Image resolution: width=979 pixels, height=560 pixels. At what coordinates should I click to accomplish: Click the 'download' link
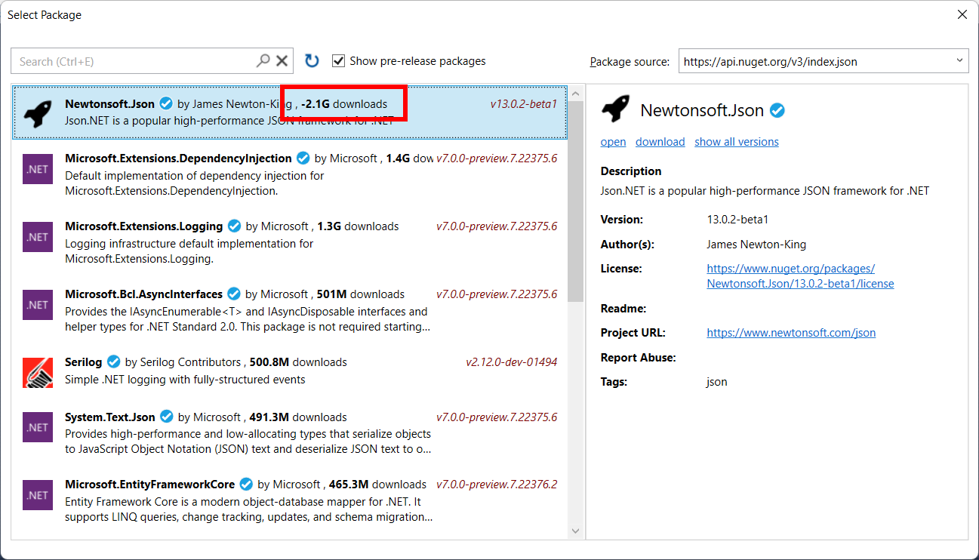click(x=660, y=142)
